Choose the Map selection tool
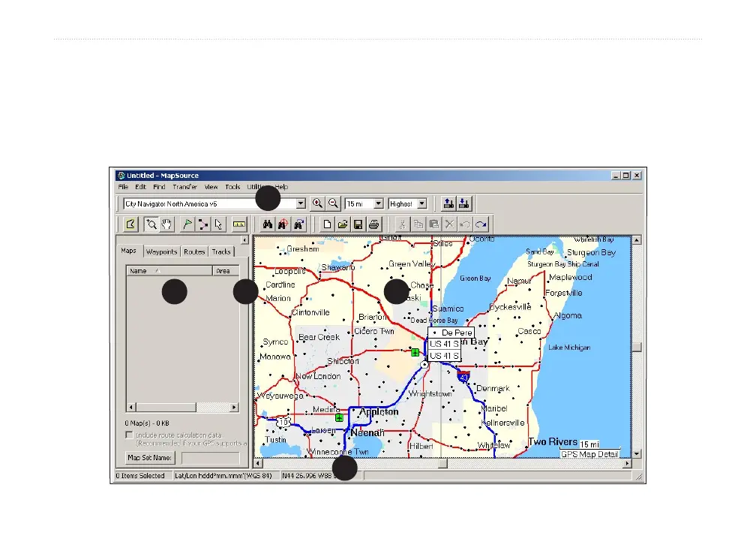This screenshot has width=756, height=554. tap(129, 224)
